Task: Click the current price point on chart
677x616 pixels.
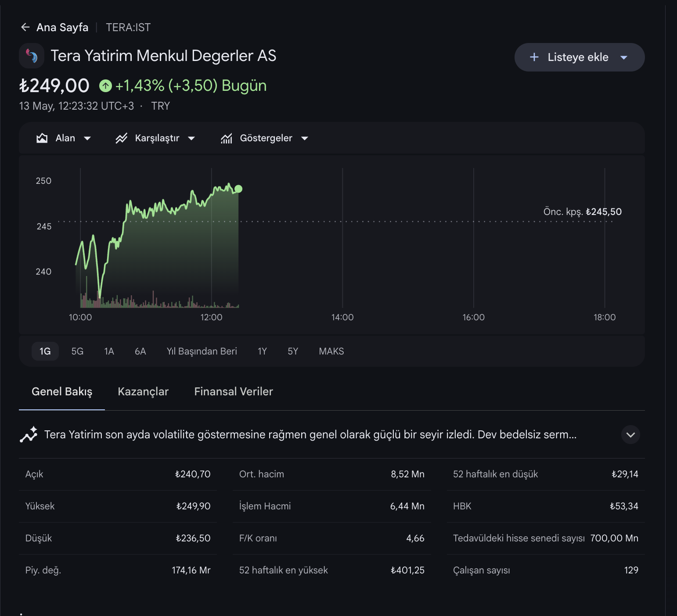Action: tap(238, 189)
